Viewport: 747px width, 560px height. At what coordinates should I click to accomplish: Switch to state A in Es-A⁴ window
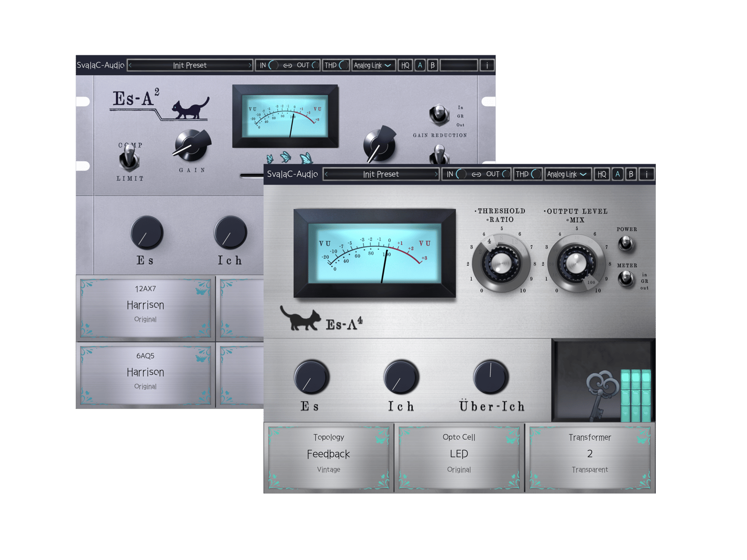[618, 174]
